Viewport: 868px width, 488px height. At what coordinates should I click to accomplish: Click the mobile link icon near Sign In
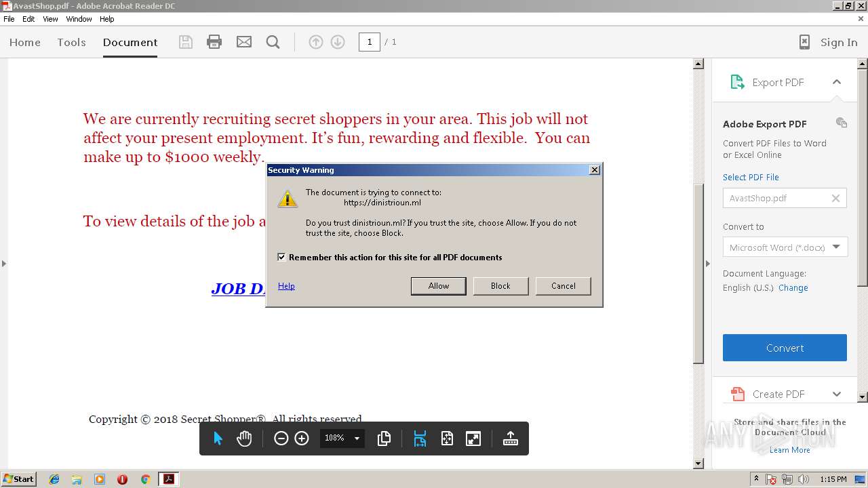pos(804,42)
